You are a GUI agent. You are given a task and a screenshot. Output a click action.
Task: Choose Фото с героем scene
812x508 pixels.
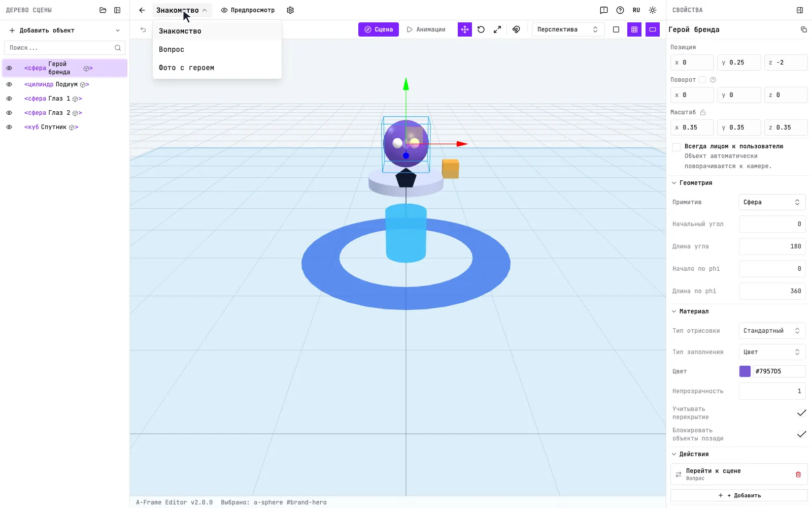[217, 68]
